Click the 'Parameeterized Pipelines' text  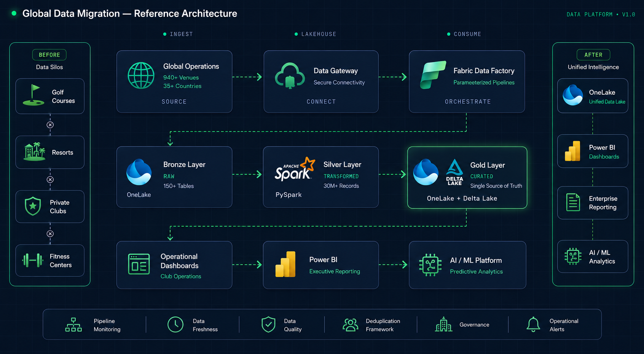coord(484,83)
